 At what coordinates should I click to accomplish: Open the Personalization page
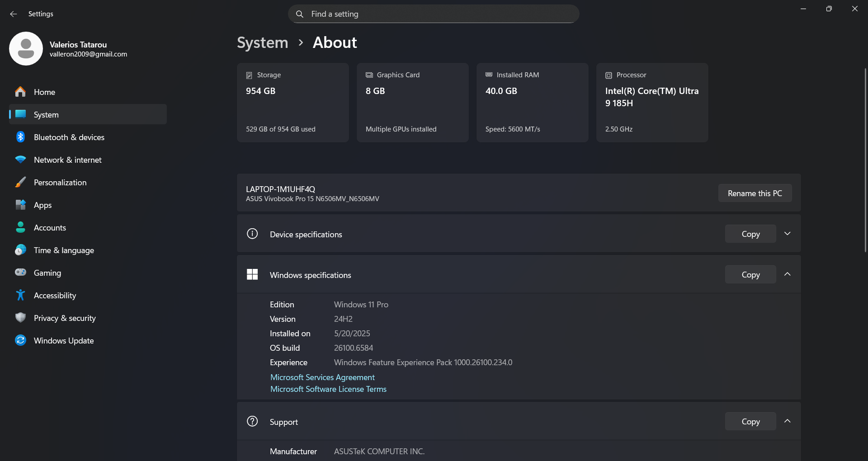(88, 182)
